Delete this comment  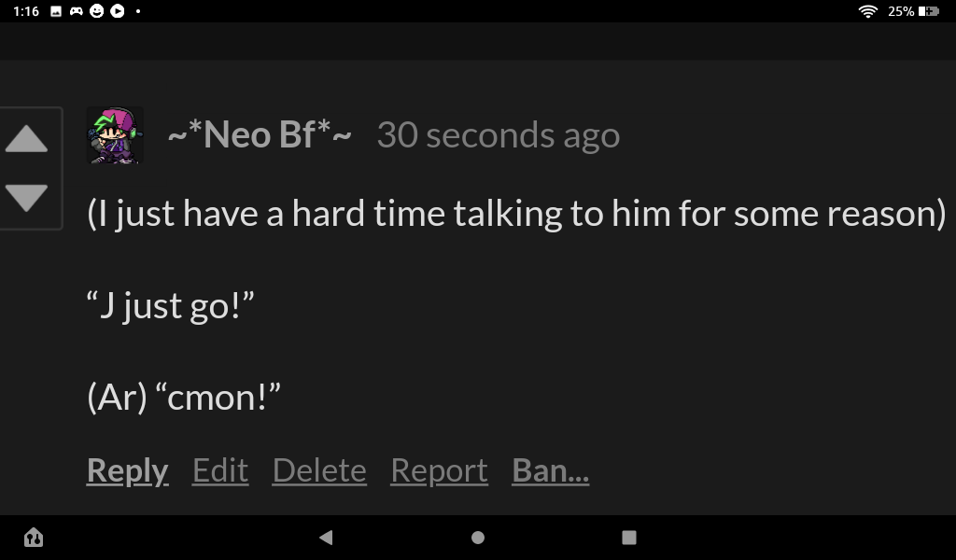click(x=319, y=470)
